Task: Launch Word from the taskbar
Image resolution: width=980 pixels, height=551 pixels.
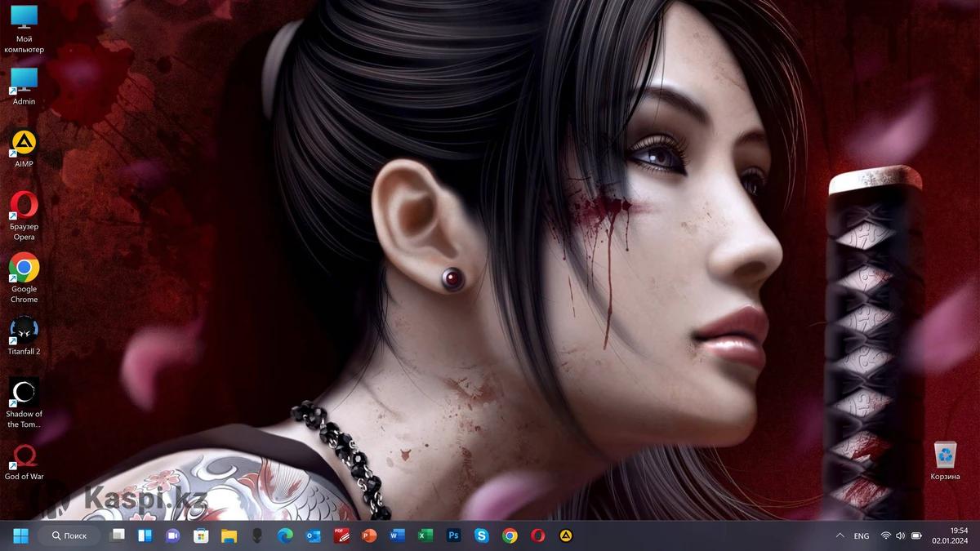Action: (398, 535)
